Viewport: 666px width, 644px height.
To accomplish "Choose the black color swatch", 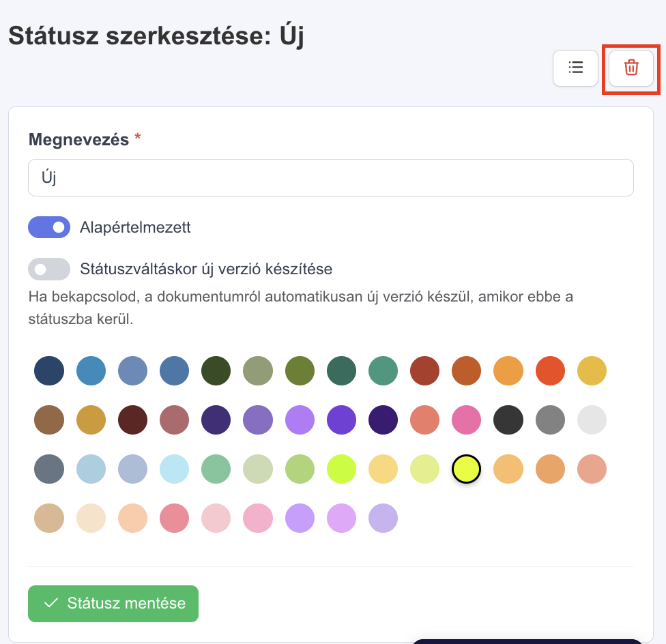I will pyautogui.click(x=508, y=420).
